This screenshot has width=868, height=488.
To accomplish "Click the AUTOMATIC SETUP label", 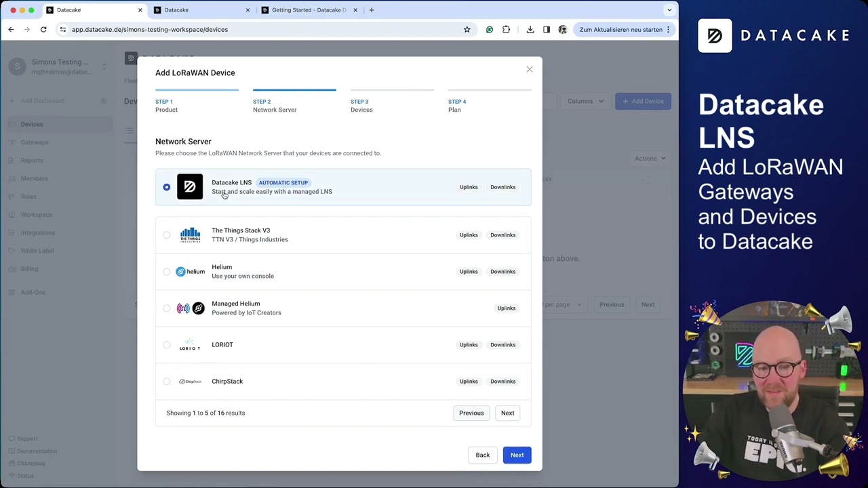I will coord(283,183).
